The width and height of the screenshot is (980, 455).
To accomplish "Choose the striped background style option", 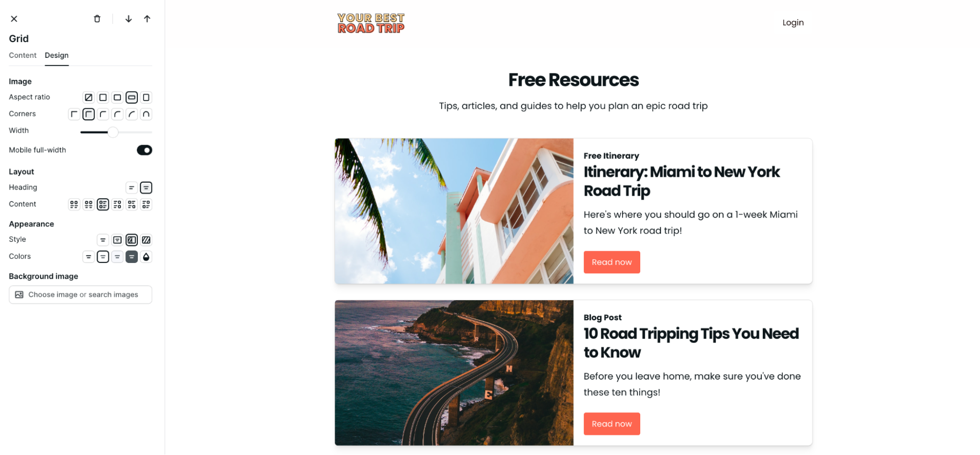I will [146, 240].
